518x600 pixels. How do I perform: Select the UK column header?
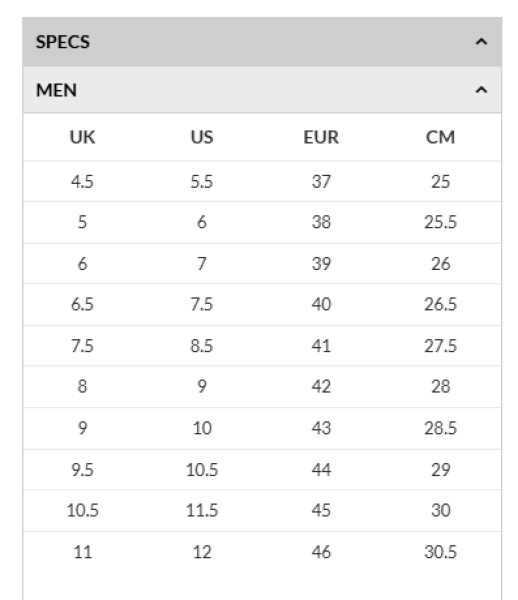82,137
